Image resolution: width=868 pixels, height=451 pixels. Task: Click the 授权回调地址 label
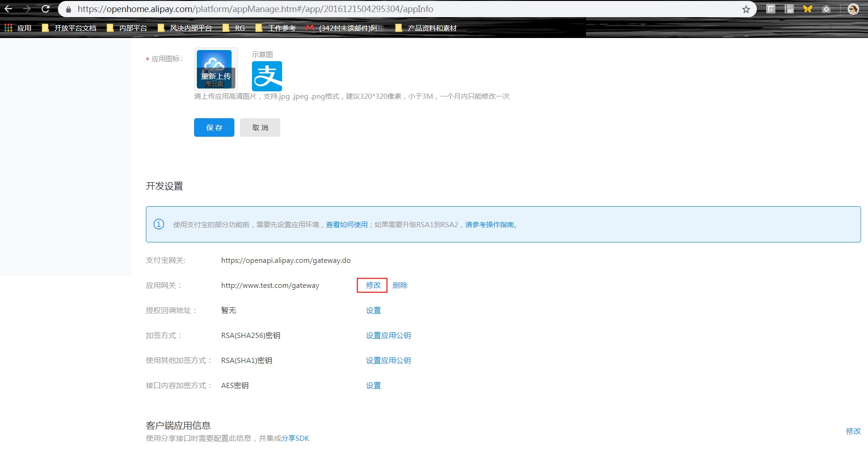pos(171,310)
